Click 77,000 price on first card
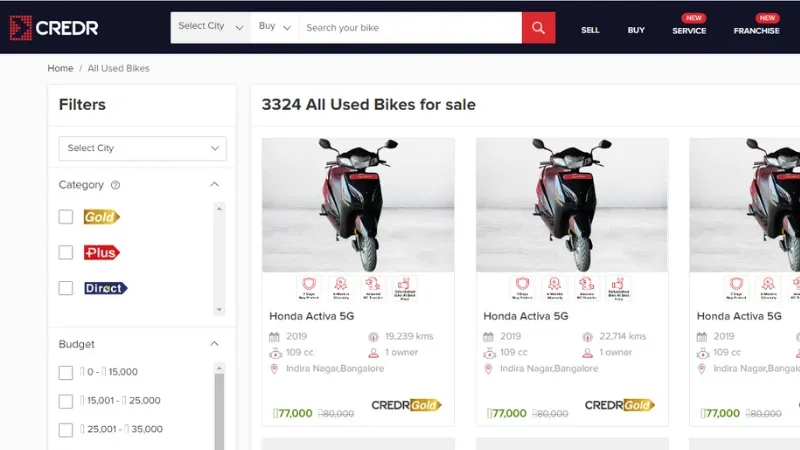 [x=292, y=413]
